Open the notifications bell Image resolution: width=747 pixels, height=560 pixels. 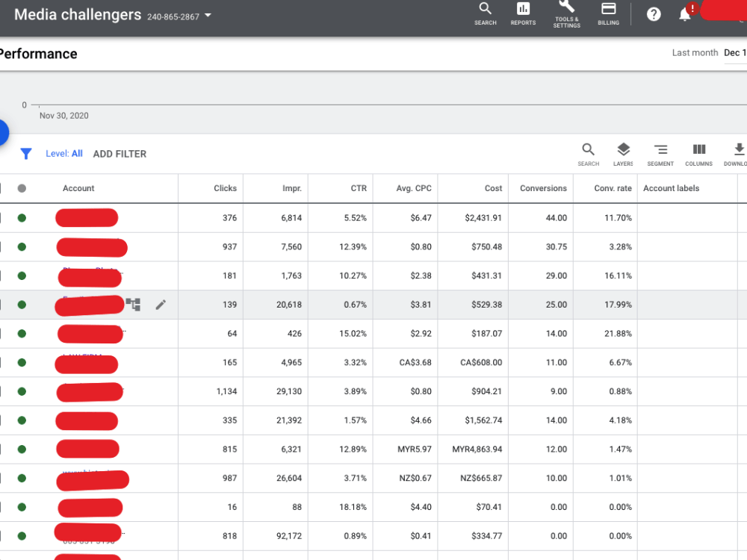(x=685, y=14)
